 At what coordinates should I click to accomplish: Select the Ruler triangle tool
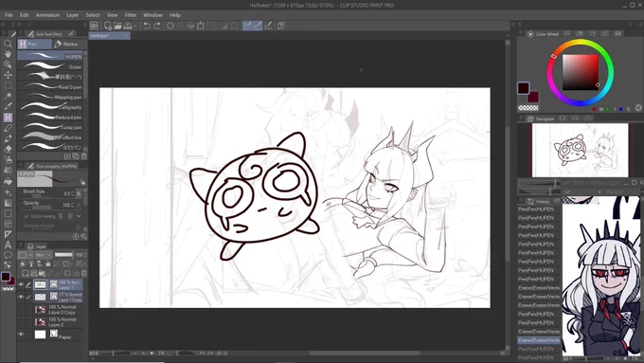8,234
